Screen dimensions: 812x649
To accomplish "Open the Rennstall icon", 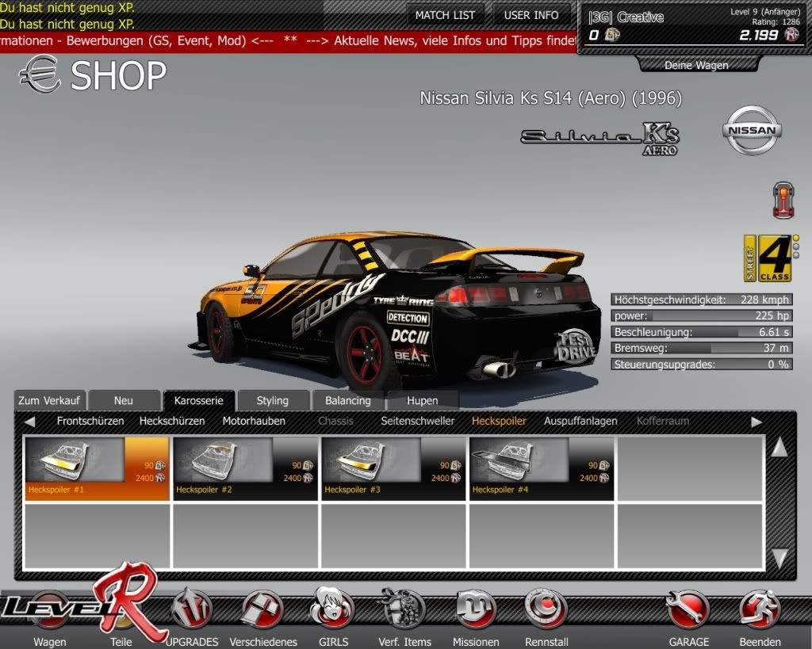I will tap(546, 609).
